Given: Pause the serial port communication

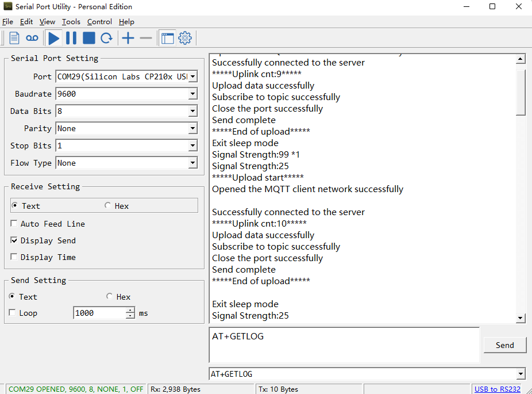Looking at the screenshot, I should pos(71,38).
